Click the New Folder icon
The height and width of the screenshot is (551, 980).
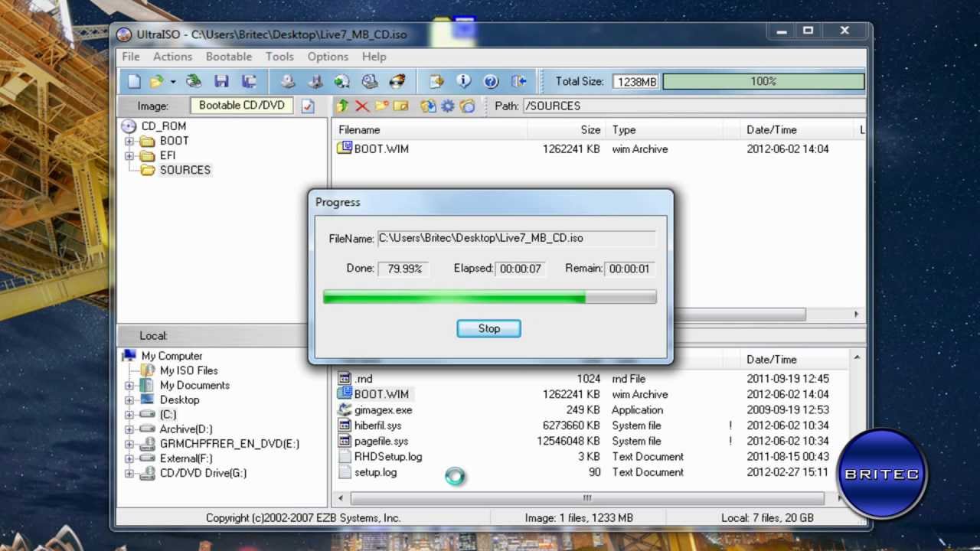[381, 106]
